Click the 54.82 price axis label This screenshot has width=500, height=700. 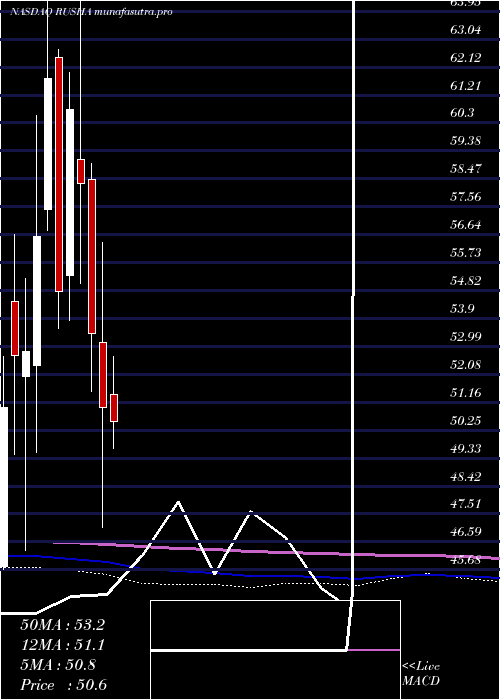click(466, 280)
